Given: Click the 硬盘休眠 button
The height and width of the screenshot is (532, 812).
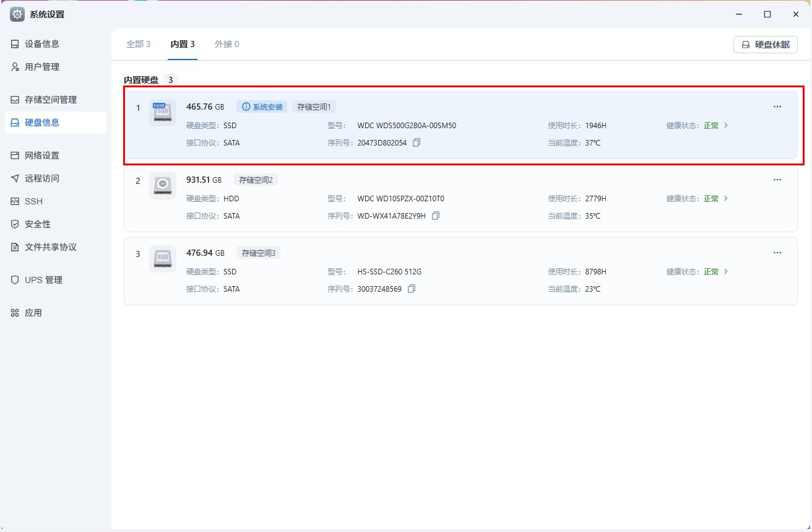Looking at the screenshot, I should tap(766, 45).
